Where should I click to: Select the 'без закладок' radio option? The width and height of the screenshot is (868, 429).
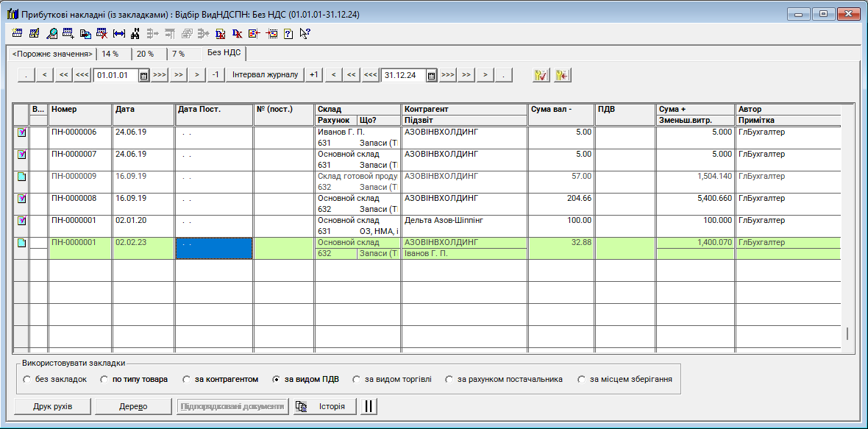point(27,380)
